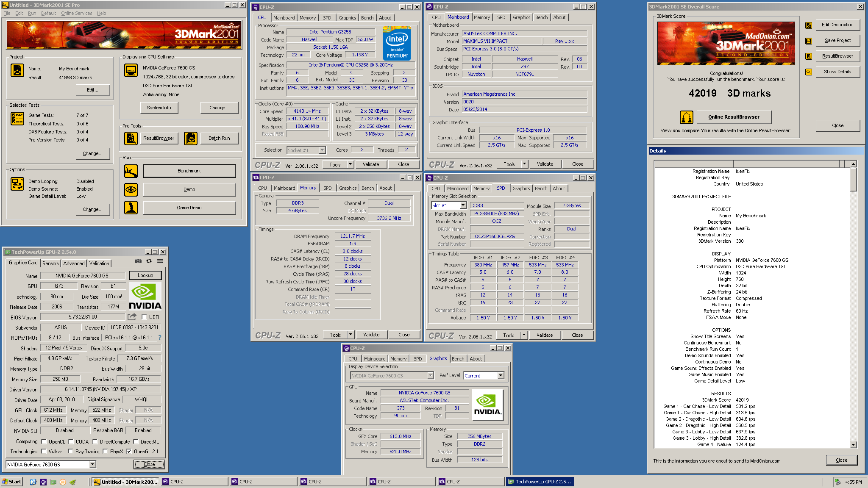The image size is (868, 488).
Task: Expand Tools arrow in CPU-Z Mainboard window
Action: point(524,164)
